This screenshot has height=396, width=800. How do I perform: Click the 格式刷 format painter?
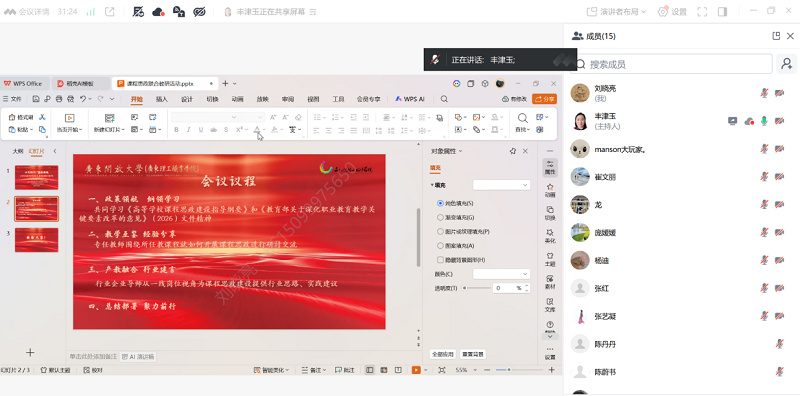click(x=21, y=117)
